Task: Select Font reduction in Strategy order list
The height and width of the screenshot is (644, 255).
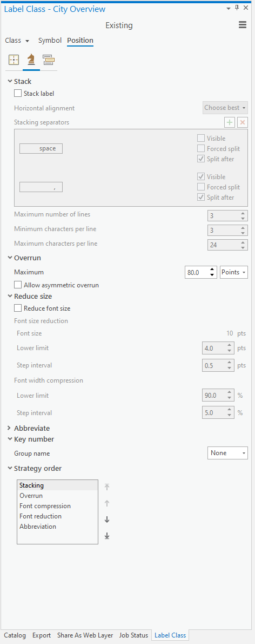Action: pos(41,516)
